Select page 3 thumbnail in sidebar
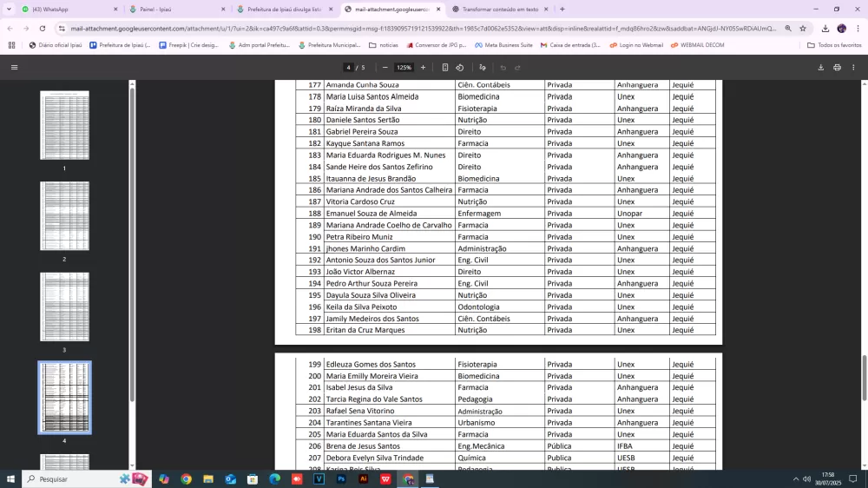Viewport: 868px width, 488px height. click(64, 307)
